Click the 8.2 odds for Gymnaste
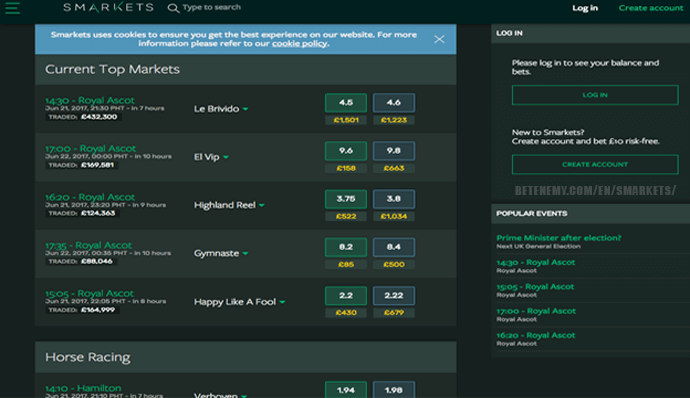This screenshot has height=398, width=690. (346, 247)
